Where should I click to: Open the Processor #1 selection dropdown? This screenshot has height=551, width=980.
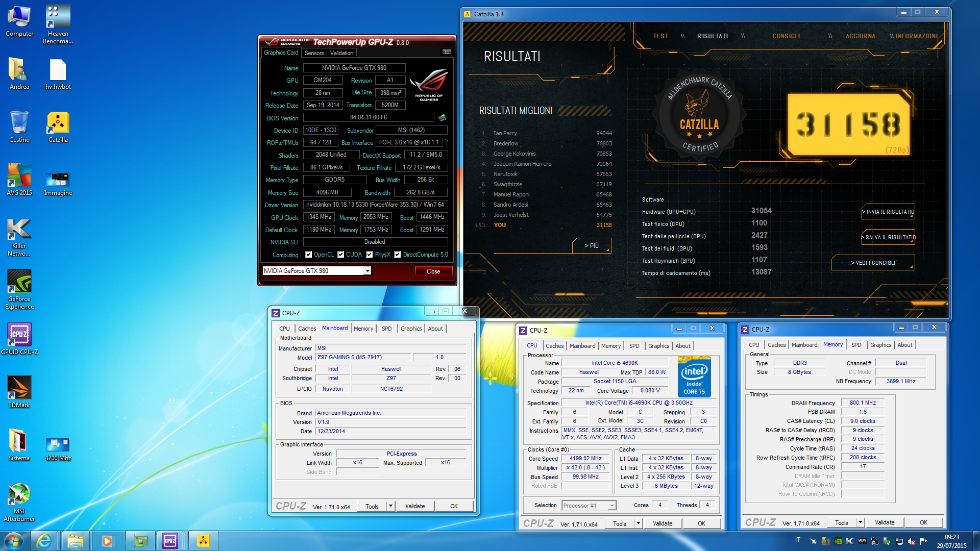(589, 506)
